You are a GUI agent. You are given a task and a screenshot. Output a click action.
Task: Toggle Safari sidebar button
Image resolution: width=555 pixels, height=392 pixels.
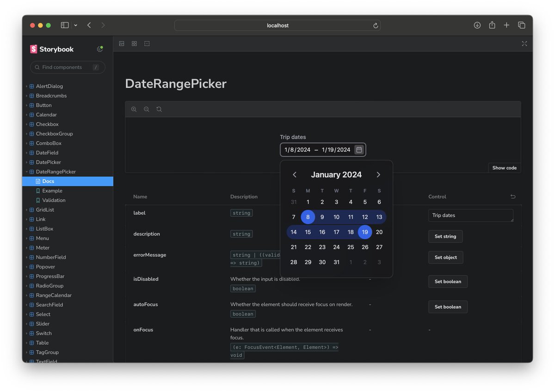[65, 25]
